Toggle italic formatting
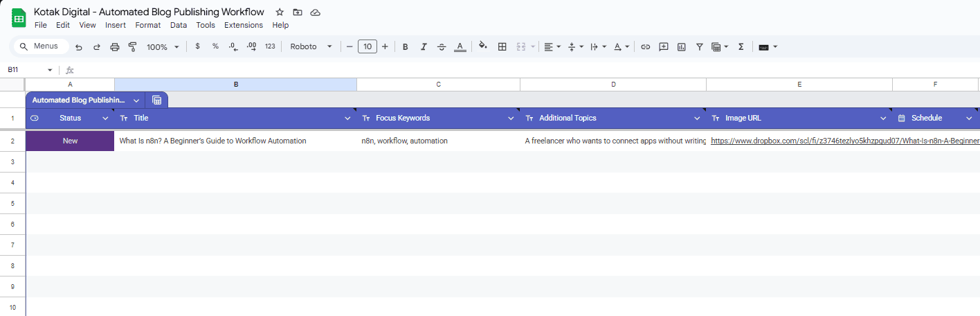This screenshot has width=980, height=316. [x=424, y=46]
